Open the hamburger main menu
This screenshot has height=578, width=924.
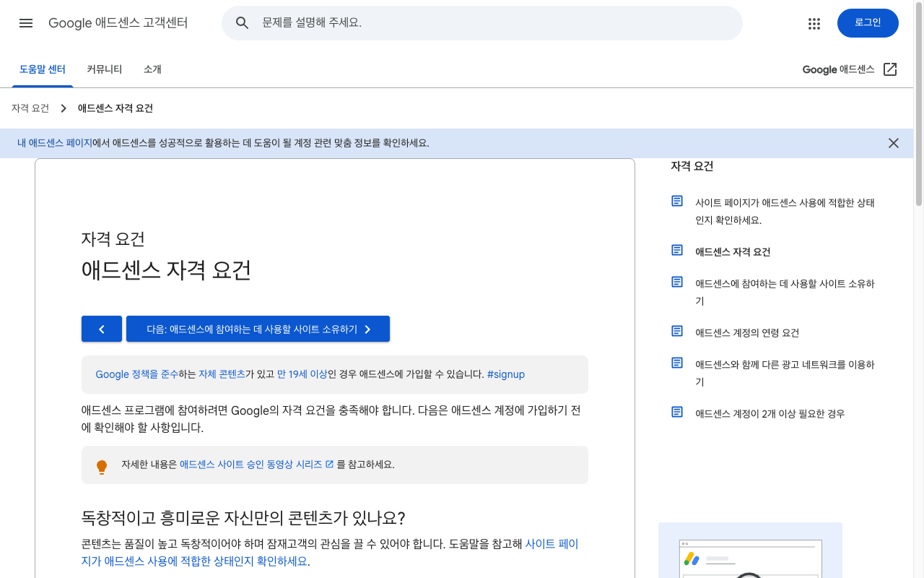coord(26,23)
